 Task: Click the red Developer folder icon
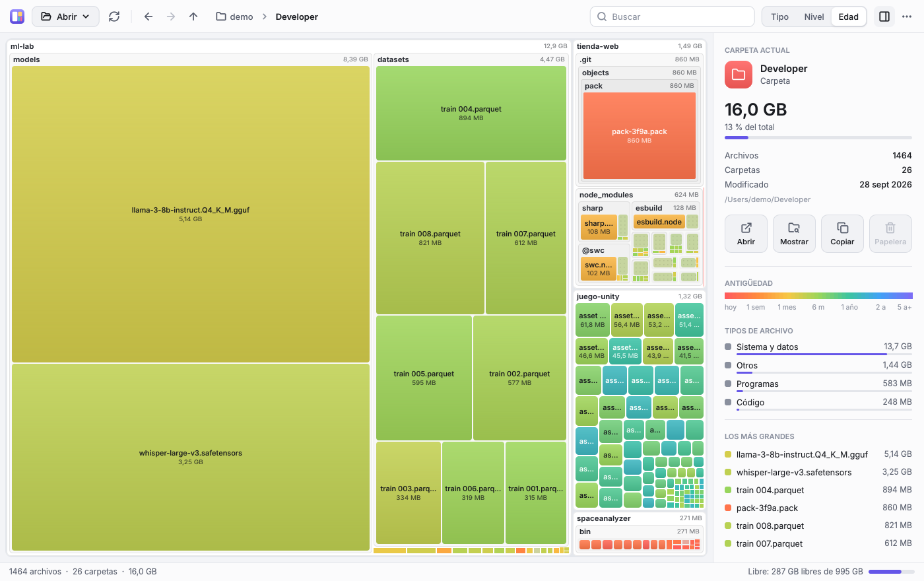739,75
